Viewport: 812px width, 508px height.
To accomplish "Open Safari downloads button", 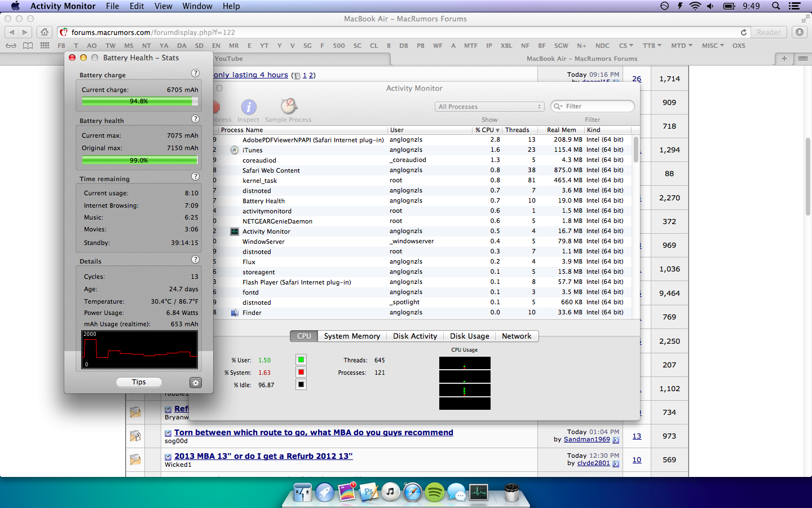I will click(x=800, y=32).
